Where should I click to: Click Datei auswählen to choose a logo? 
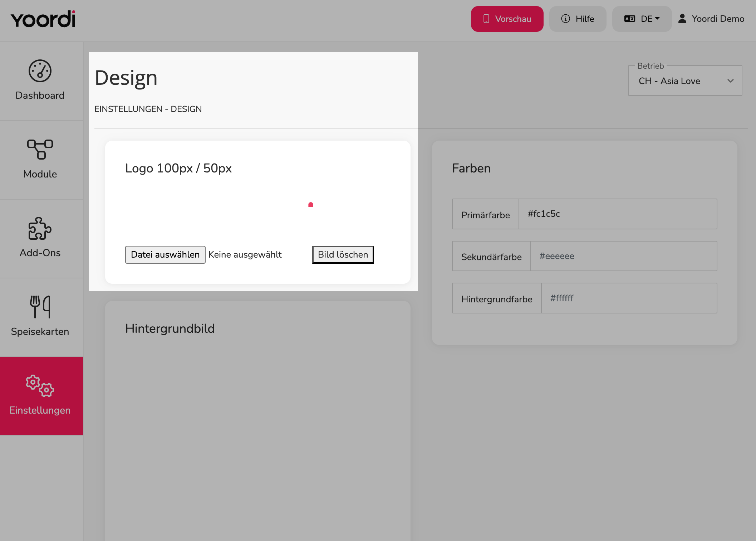pos(165,255)
